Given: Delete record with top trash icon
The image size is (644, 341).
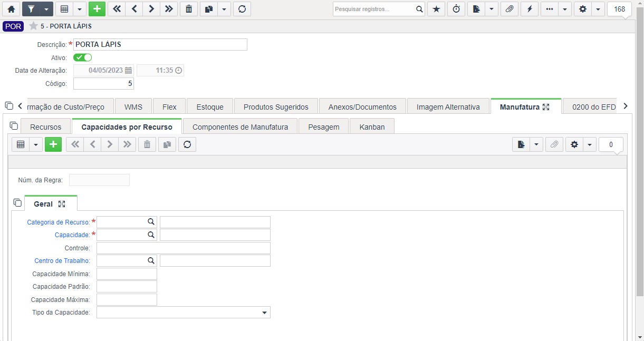Looking at the screenshot, I should pyautogui.click(x=189, y=9).
